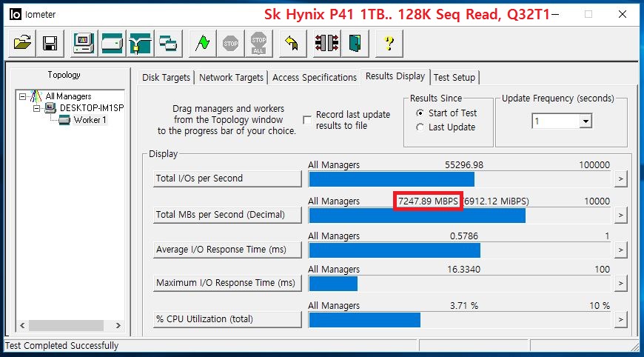Go to Access Specifications tab

314,77
